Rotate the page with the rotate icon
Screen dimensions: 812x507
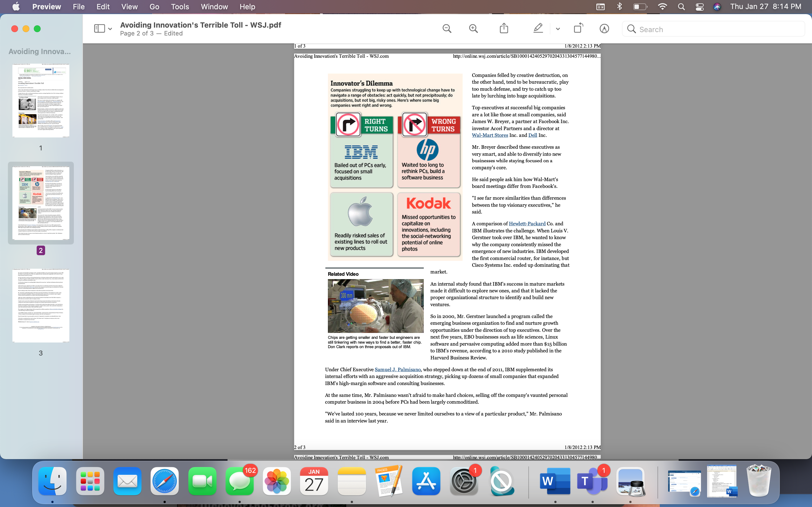click(578, 28)
